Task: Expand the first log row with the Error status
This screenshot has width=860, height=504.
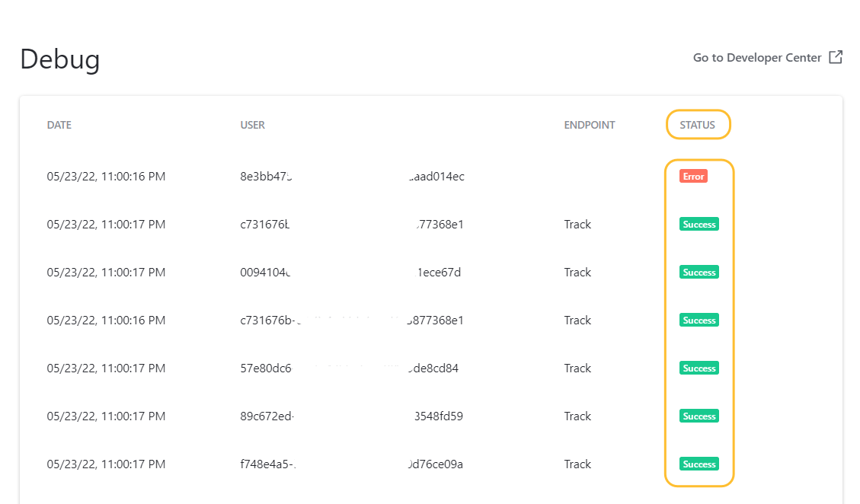Action: [305, 176]
